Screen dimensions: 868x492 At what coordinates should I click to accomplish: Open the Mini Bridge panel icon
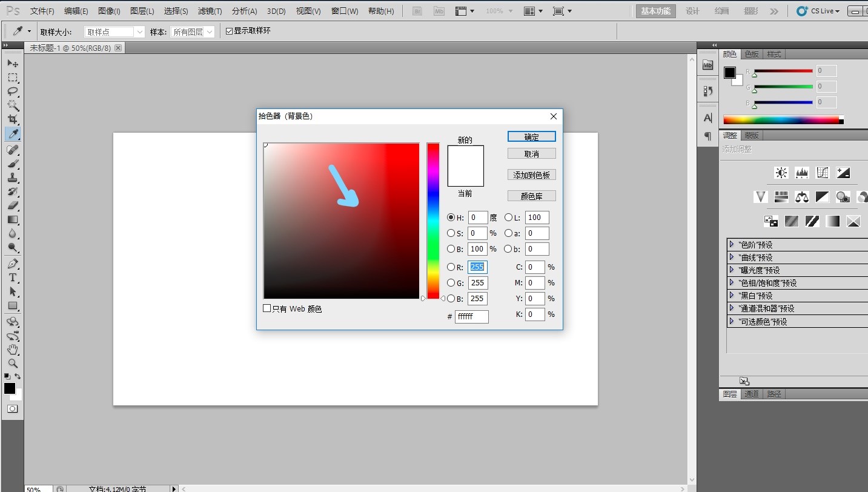(x=707, y=65)
